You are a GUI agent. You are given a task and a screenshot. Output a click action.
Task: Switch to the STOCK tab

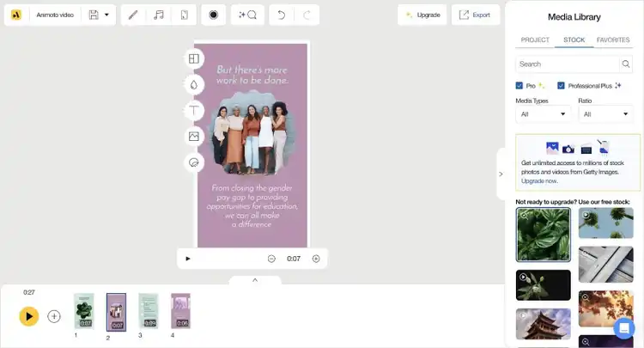574,40
